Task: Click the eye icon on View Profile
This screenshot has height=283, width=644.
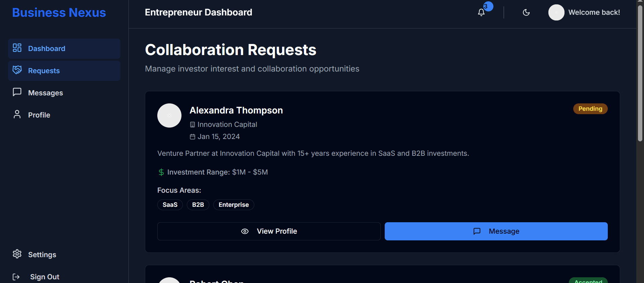Action: click(x=245, y=231)
